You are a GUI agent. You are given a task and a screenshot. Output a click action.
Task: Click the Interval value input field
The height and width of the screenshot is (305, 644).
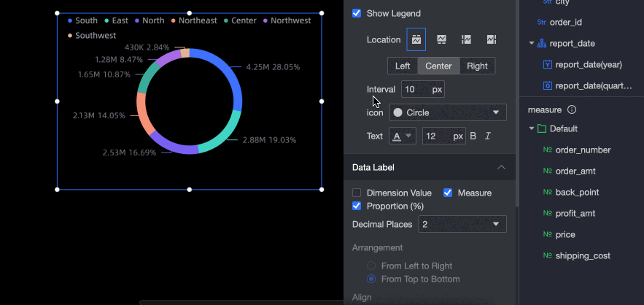pyautogui.click(x=422, y=90)
